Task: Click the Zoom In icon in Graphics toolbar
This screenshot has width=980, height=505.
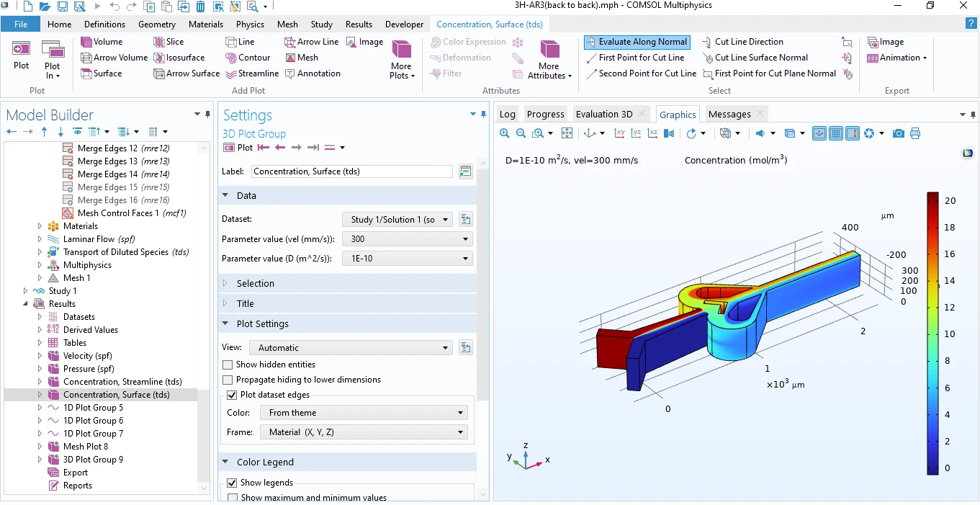Action: tap(504, 133)
